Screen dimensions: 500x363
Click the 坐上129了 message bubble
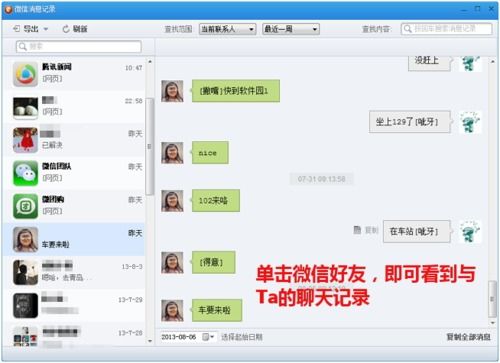point(409,122)
